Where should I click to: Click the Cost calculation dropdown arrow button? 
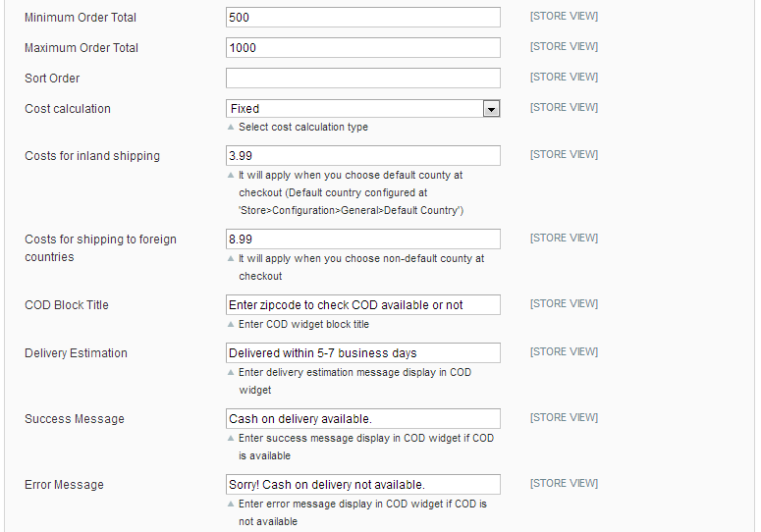click(x=492, y=109)
